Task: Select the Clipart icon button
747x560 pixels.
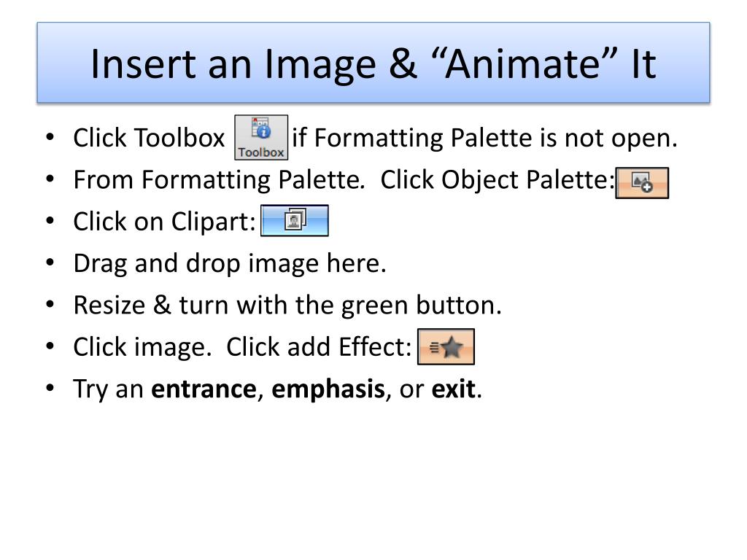Action: [x=295, y=220]
